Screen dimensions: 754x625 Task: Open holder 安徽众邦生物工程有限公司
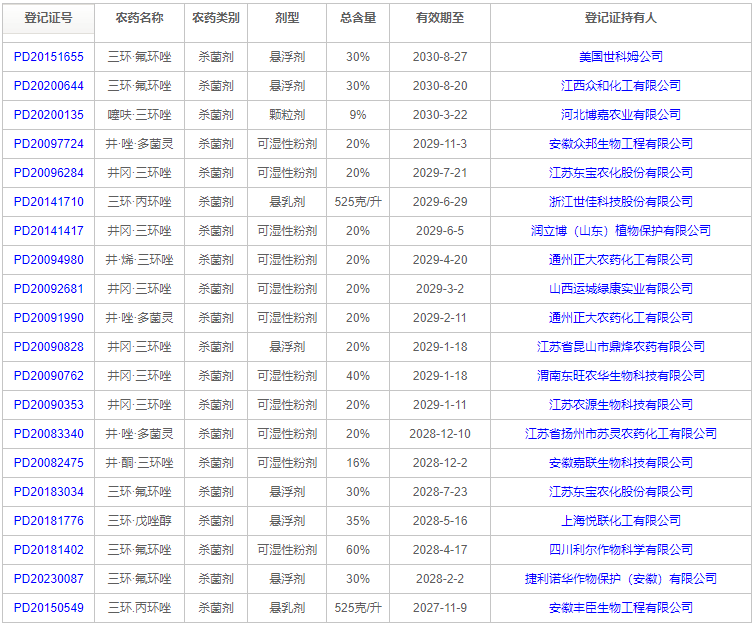(x=621, y=144)
